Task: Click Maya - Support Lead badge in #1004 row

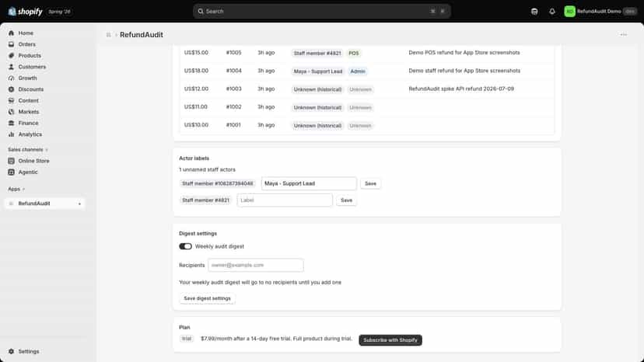Action: click(318, 71)
